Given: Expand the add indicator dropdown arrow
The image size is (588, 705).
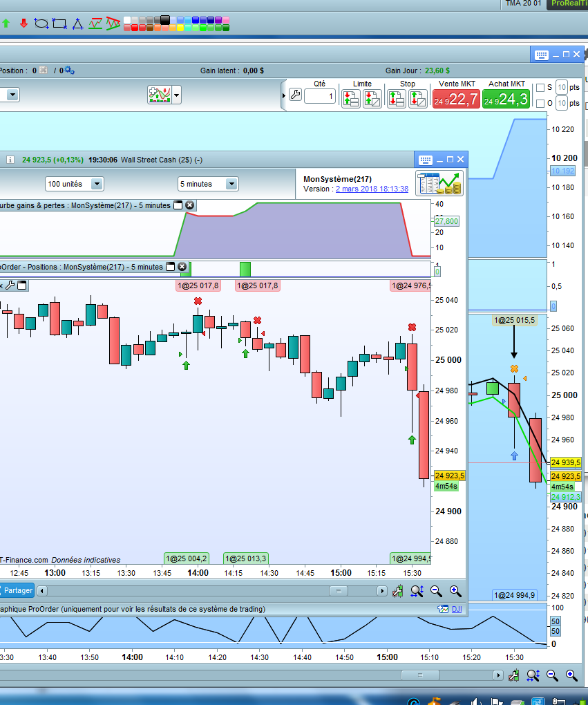Looking at the screenshot, I should tap(177, 95).
